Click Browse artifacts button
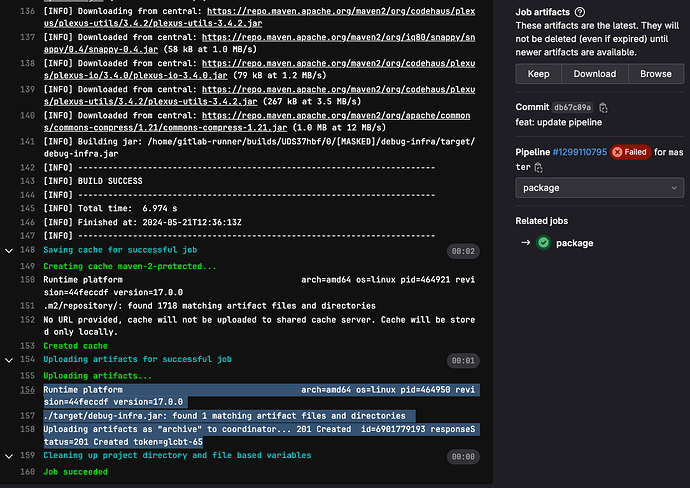Viewport: 690px width, 488px height. tap(656, 74)
